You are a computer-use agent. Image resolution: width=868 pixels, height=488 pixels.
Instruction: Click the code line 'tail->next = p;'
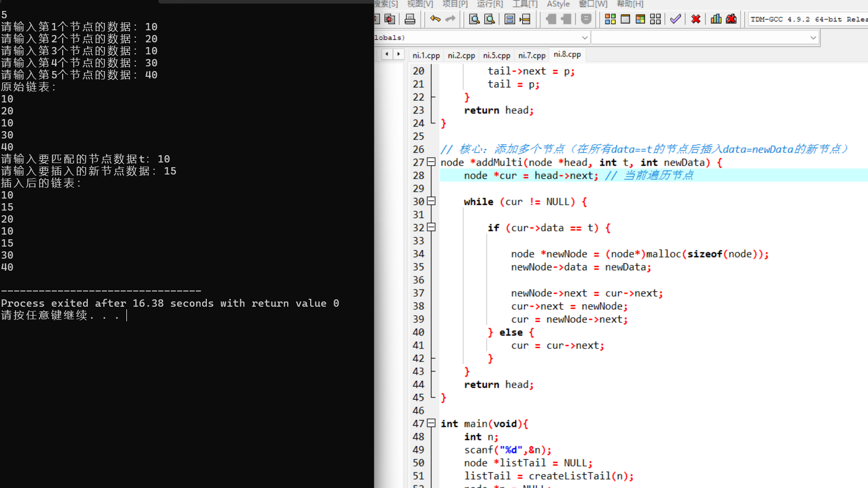point(531,71)
